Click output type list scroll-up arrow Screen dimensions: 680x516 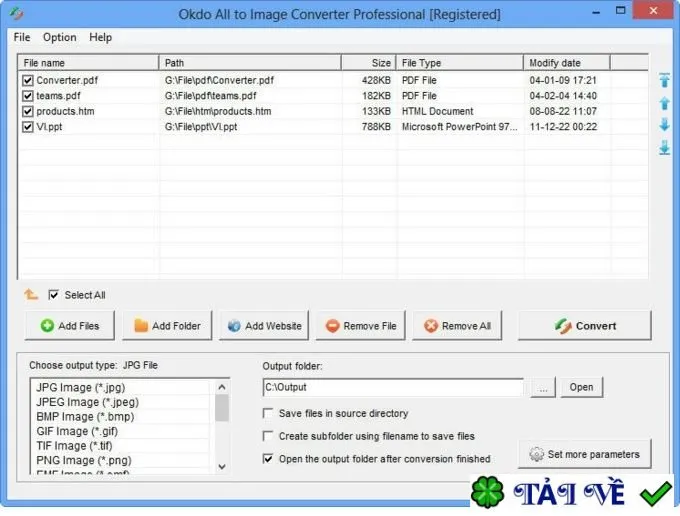pyautogui.click(x=222, y=387)
